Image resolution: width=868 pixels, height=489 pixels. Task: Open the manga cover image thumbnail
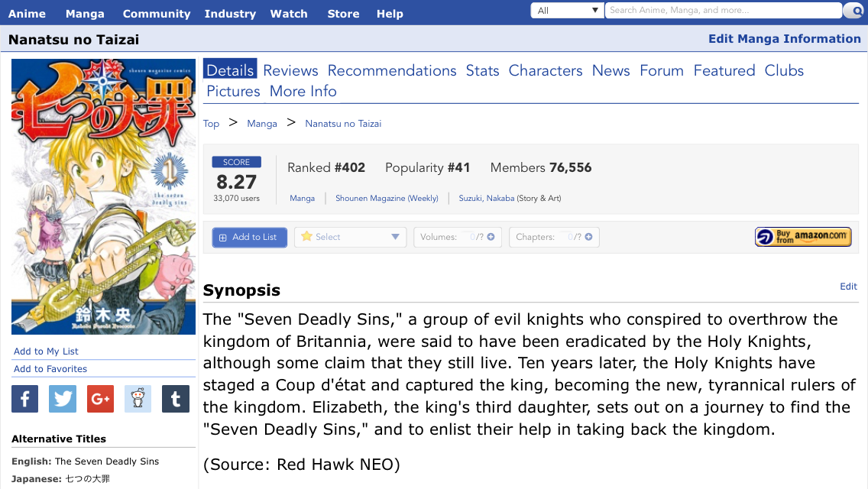point(103,196)
